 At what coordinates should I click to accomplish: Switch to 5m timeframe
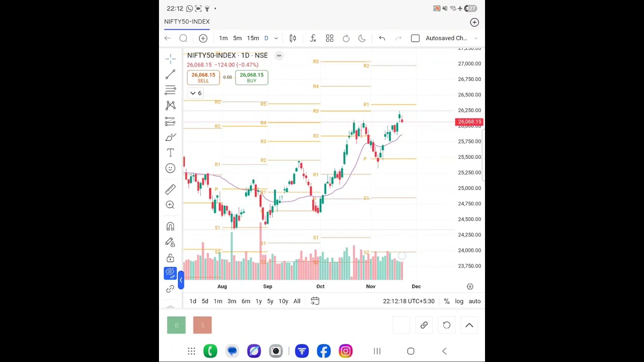tap(237, 38)
